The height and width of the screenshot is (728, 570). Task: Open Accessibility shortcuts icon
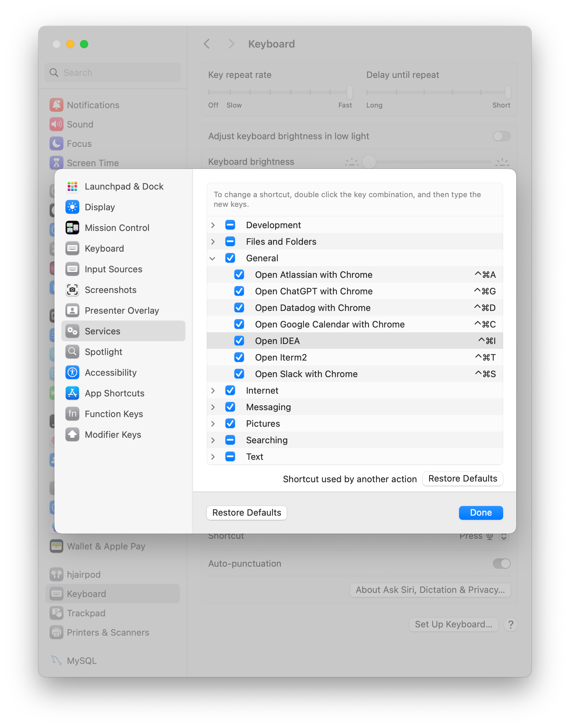(72, 373)
